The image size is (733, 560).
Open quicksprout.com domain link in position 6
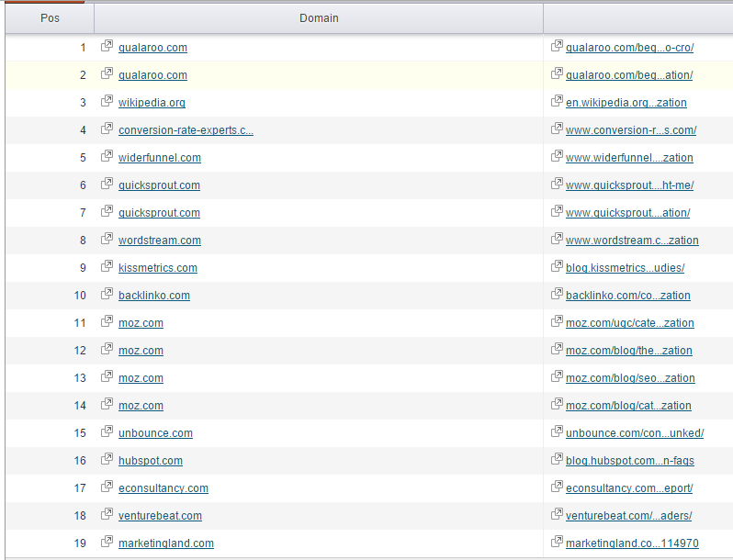160,185
